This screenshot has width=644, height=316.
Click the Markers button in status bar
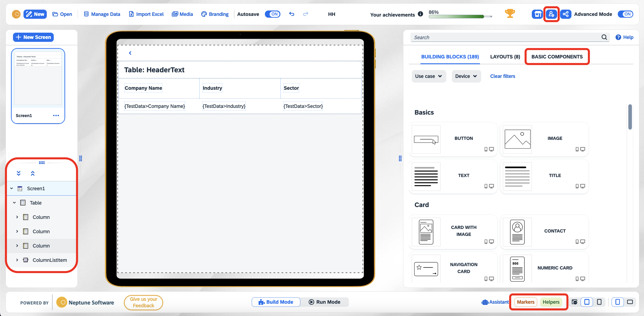526,302
